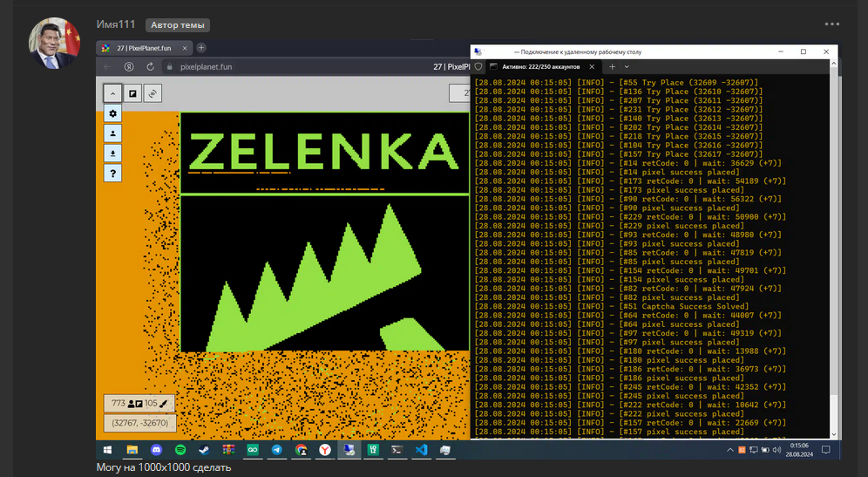This screenshot has height=477, width=868.
Task: Open the forum post options three dots
Action: (x=832, y=24)
